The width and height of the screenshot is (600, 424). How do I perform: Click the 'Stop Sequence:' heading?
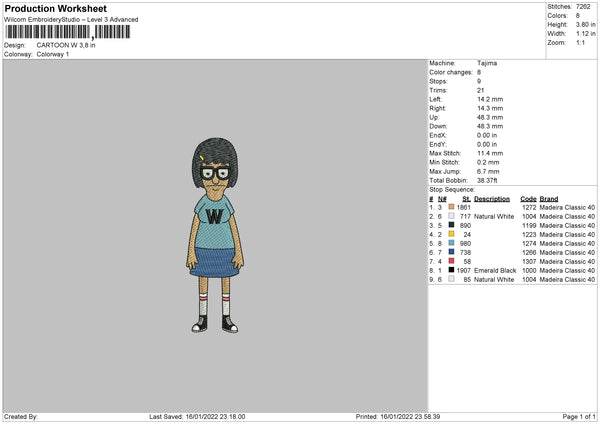452,190
